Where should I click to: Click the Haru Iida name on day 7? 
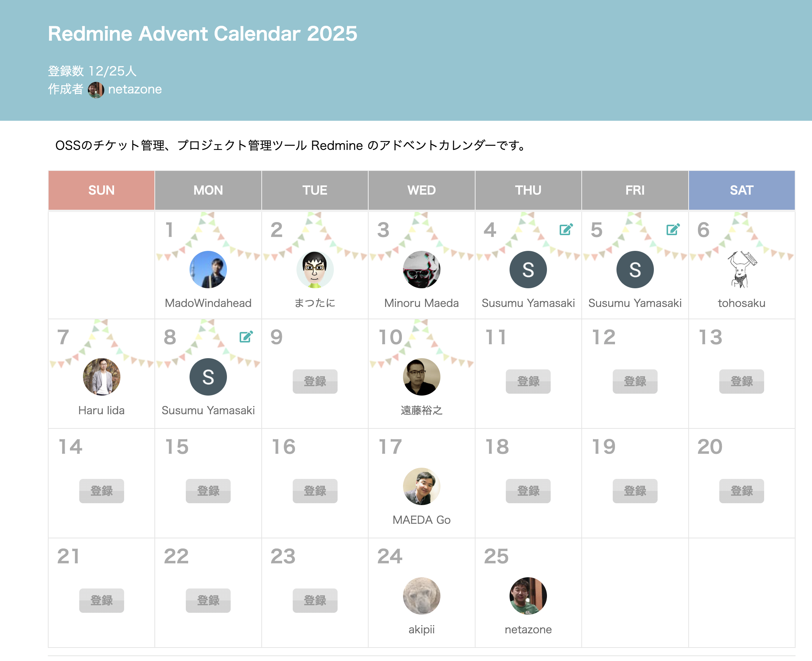click(x=101, y=411)
